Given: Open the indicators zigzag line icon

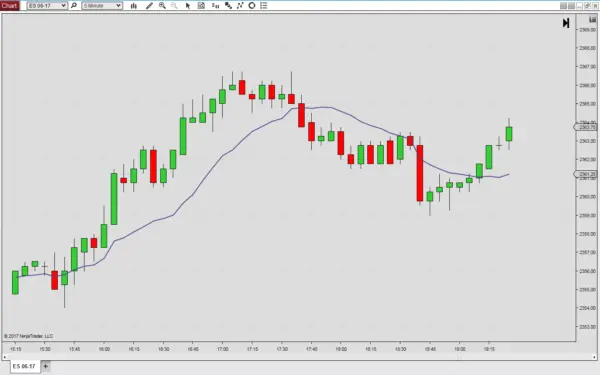Looking at the screenshot, I should click(240, 5).
